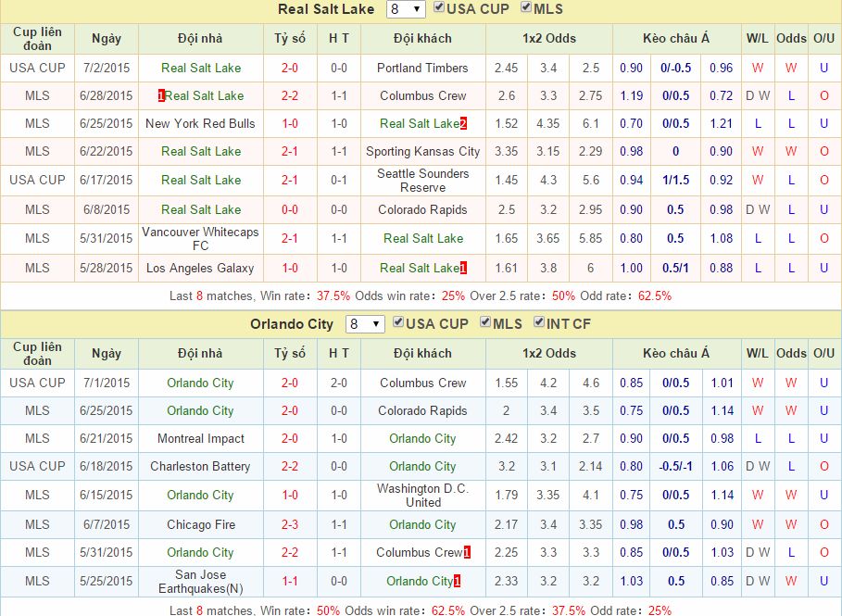Click the Real Salt Lake section title
Viewport: 842px width, 616px height.
click(326, 9)
